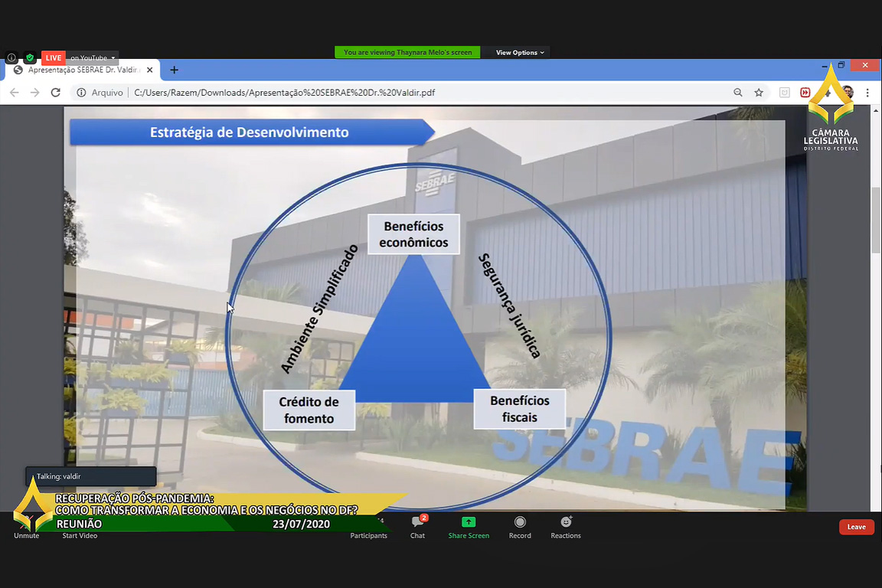Image resolution: width=882 pixels, height=588 pixels.
Task: Select the Apresentação SEBRAE browser tab
Action: click(82, 70)
